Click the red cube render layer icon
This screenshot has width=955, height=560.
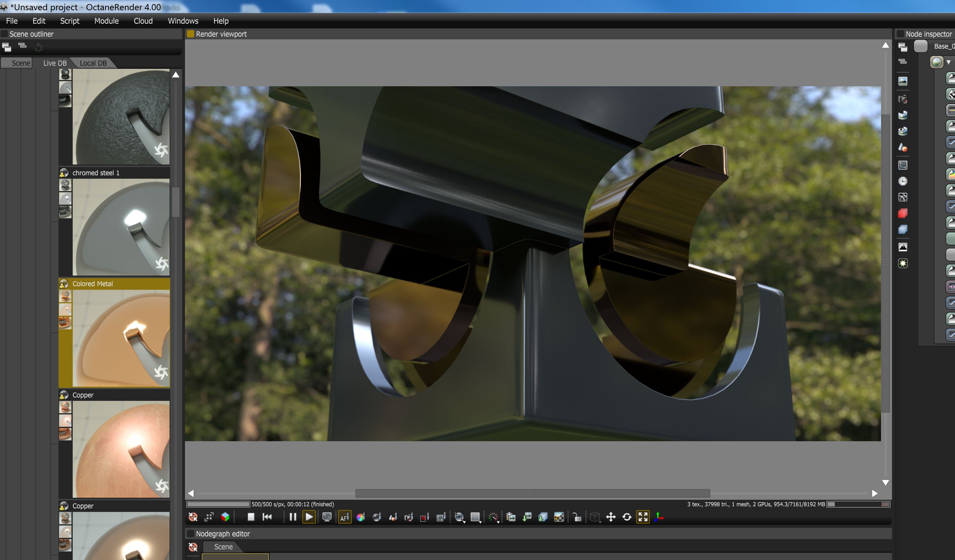click(903, 214)
